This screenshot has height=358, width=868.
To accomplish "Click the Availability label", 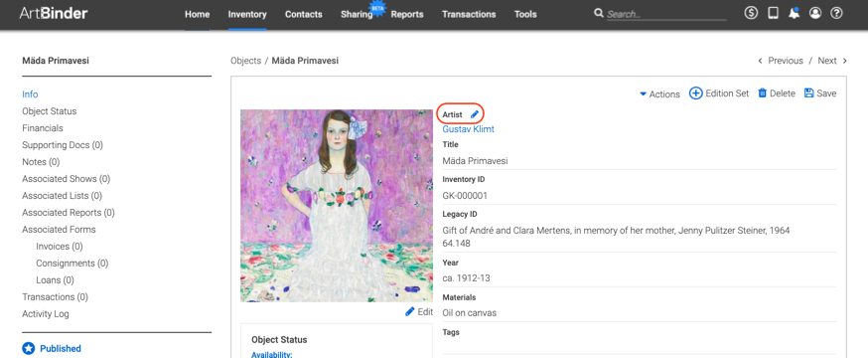I will [272, 354].
